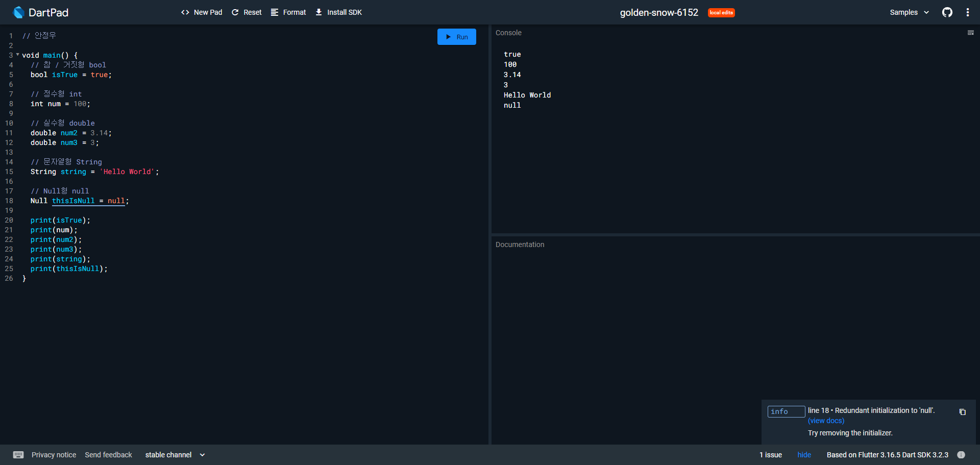Clear the console with the top-right icon
Image resolution: width=980 pixels, height=465 pixels.
971,33
